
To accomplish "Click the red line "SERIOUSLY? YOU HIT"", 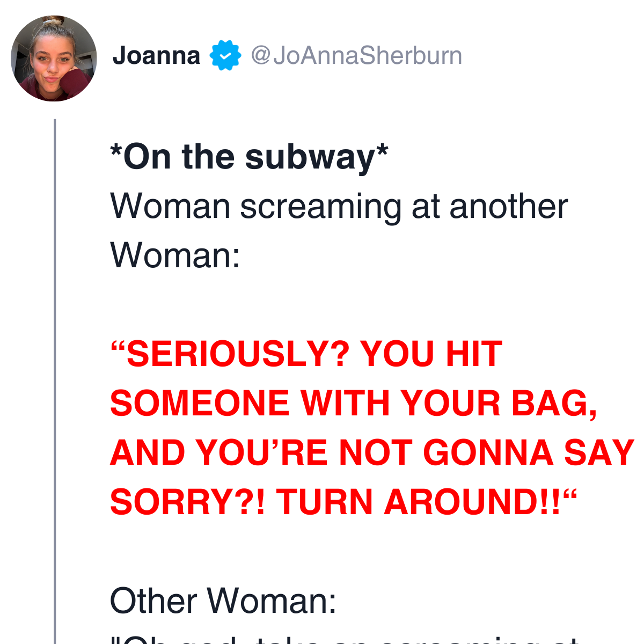I will (x=306, y=354).
